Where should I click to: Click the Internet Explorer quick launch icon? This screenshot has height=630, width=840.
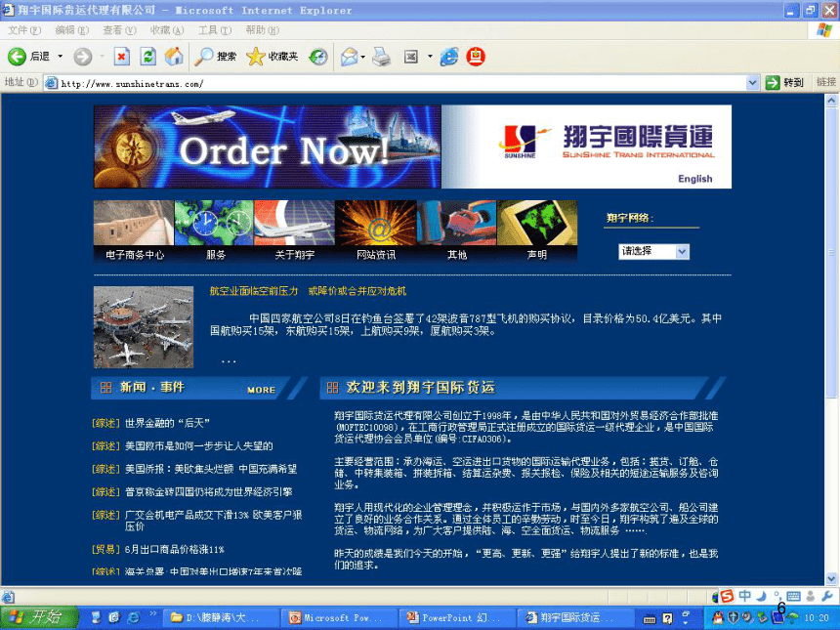(x=133, y=617)
